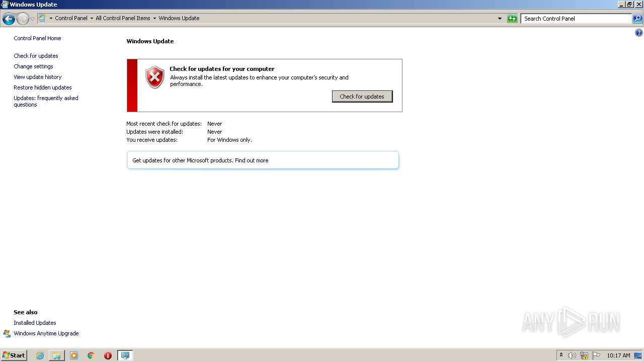Open the Start menu
The image size is (644, 362).
pos(14,355)
